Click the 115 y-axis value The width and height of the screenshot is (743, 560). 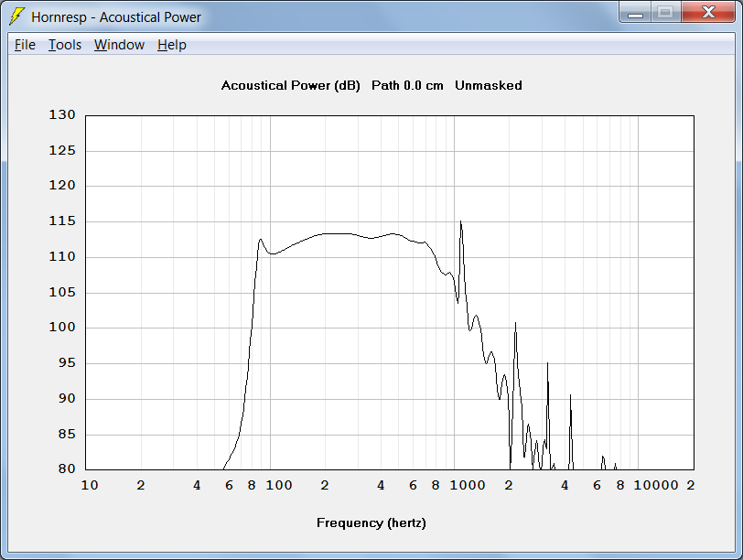click(62, 221)
